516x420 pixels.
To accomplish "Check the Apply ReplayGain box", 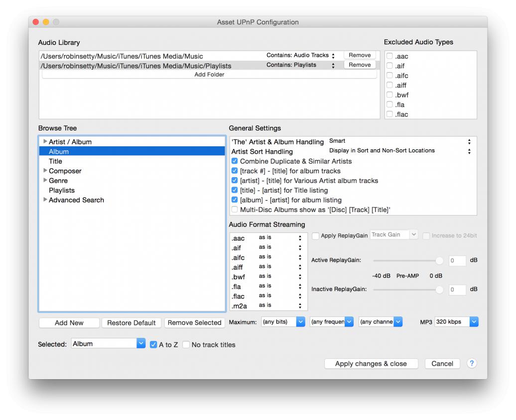I will 315,236.
